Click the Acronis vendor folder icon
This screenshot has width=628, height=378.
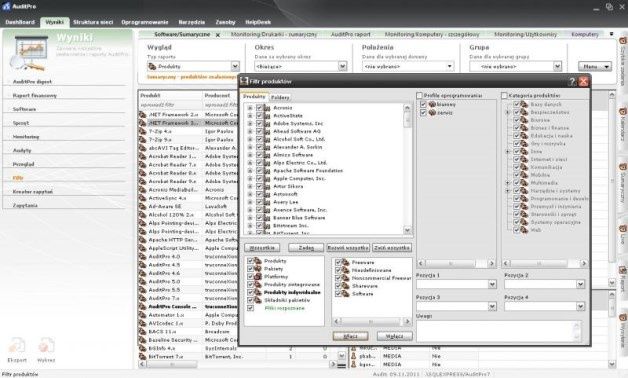coord(267,108)
